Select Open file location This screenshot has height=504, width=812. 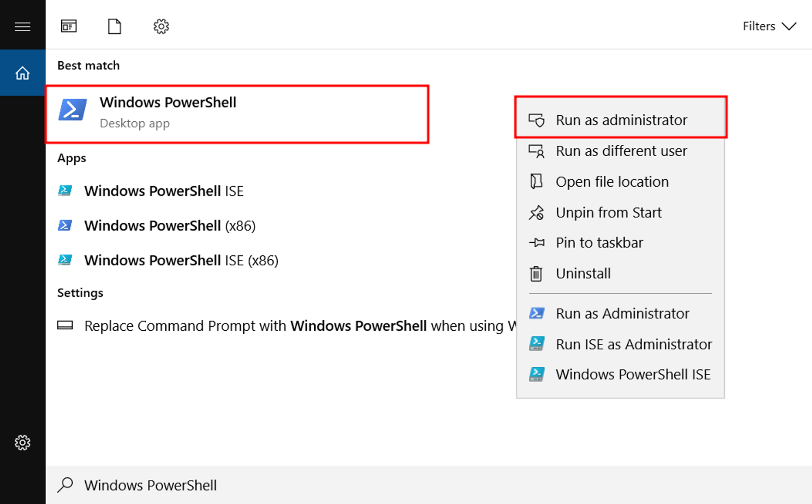coord(612,182)
